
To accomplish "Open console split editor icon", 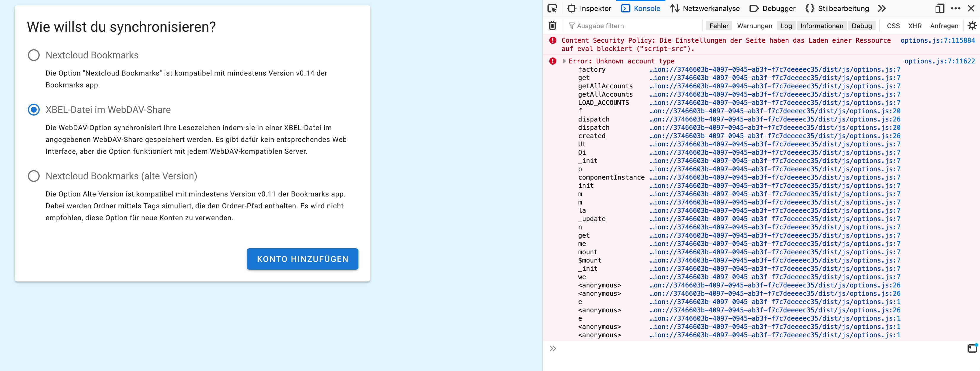I will [x=972, y=348].
